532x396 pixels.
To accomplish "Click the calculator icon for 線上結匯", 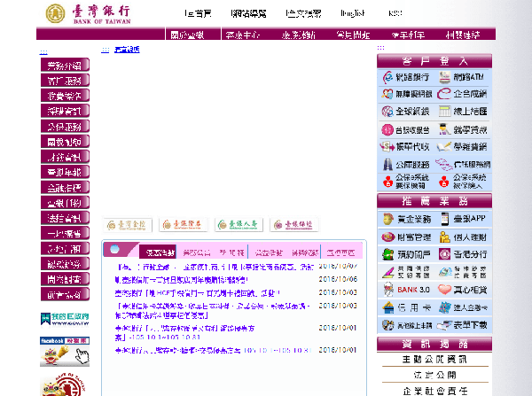I will 444,112.
